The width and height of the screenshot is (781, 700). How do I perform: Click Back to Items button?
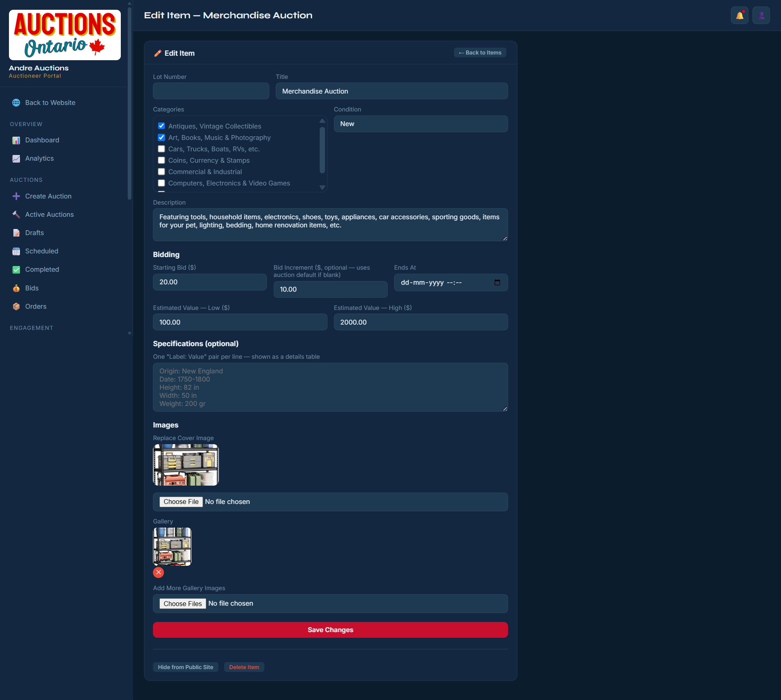click(480, 52)
